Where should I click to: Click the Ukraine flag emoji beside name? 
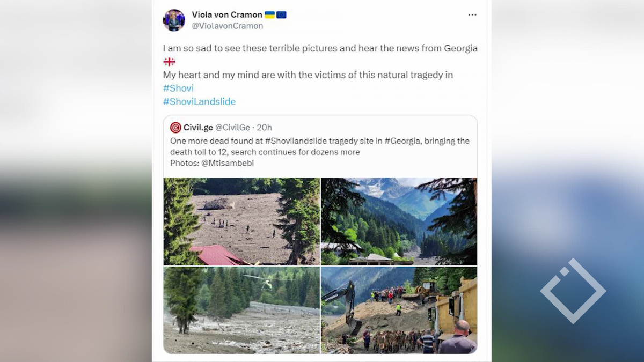tap(270, 15)
